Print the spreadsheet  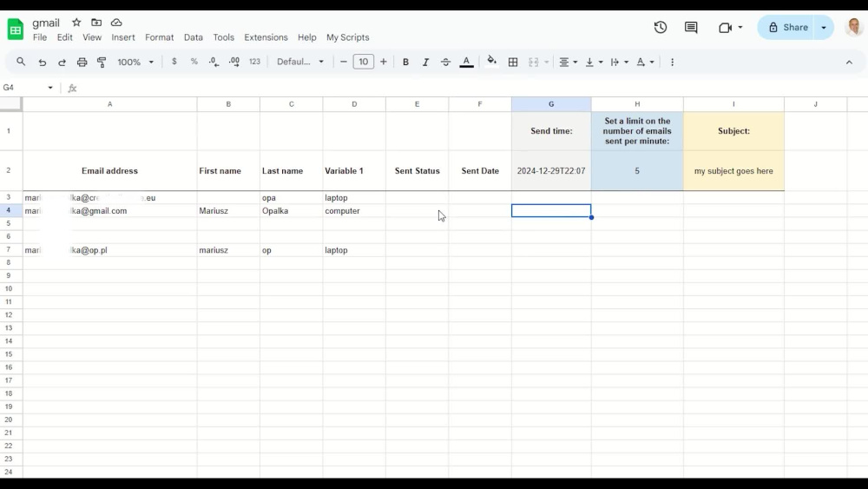coord(82,62)
